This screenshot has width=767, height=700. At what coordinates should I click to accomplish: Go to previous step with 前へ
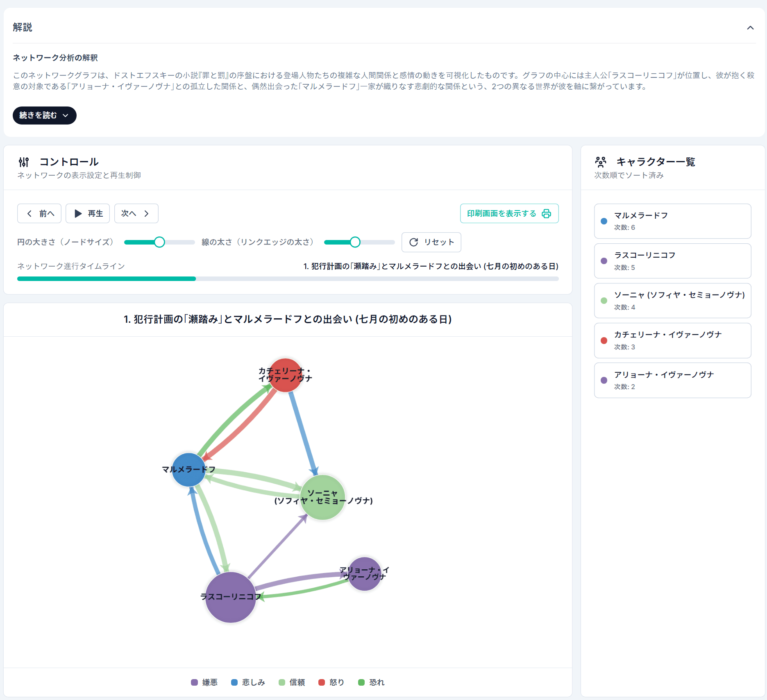[39, 213]
